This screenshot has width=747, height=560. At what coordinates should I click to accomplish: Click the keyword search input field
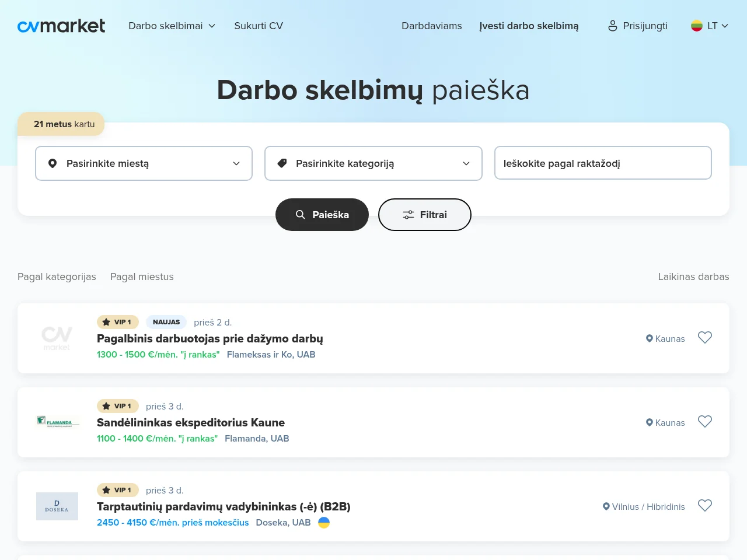(x=603, y=163)
